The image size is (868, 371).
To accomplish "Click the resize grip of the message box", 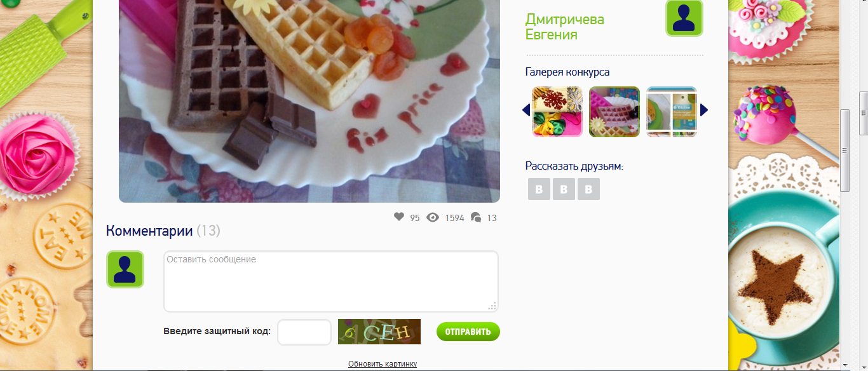I will click(492, 306).
